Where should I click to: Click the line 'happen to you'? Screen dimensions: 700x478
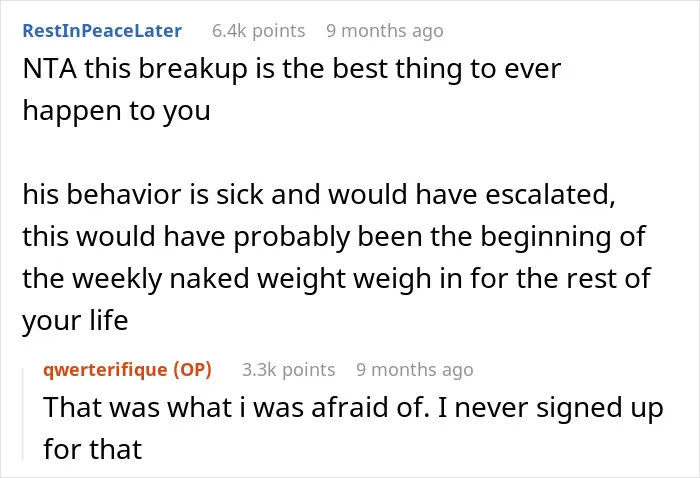(x=116, y=112)
